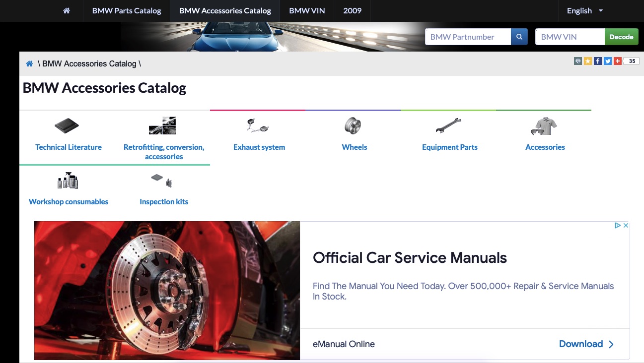This screenshot has width=644, height=363.
Task: Click the Equipment Parts wrench icon
Action: (448, 126)
